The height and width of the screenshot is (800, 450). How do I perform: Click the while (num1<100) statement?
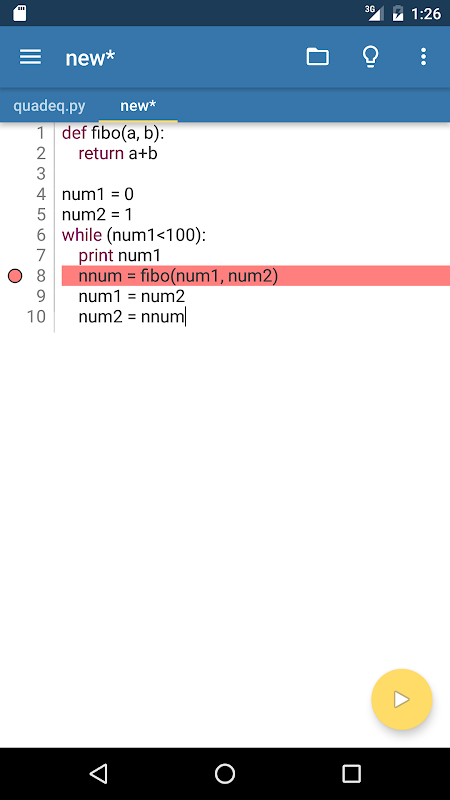click(134, 235)
